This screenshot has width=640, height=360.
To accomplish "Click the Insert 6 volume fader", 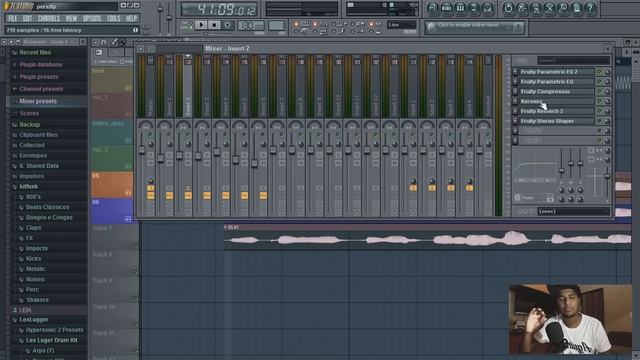I will click(x=254, y=163).
